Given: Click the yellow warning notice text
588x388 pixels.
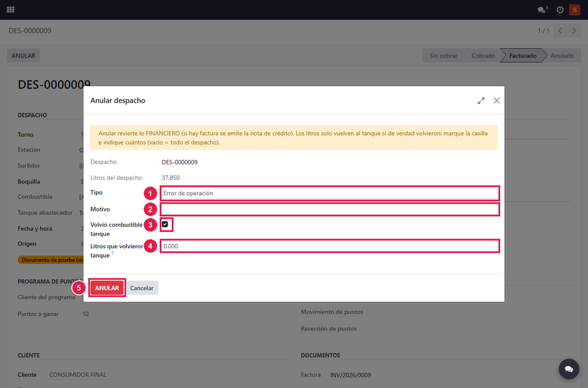Looking at the screenshot, I should 293,138.
